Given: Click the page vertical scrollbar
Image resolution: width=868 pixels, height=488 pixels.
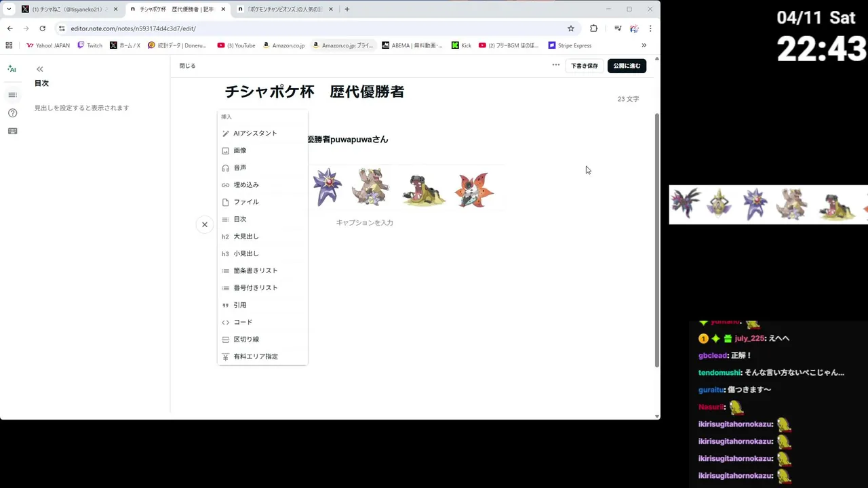Looking at the screenshot, I should click(x=656, y=239).
